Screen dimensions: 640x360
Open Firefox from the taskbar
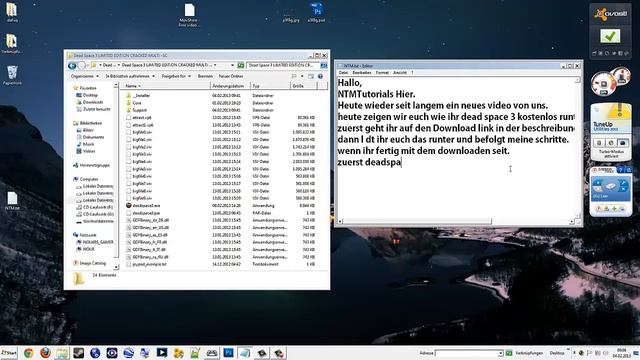45,353
